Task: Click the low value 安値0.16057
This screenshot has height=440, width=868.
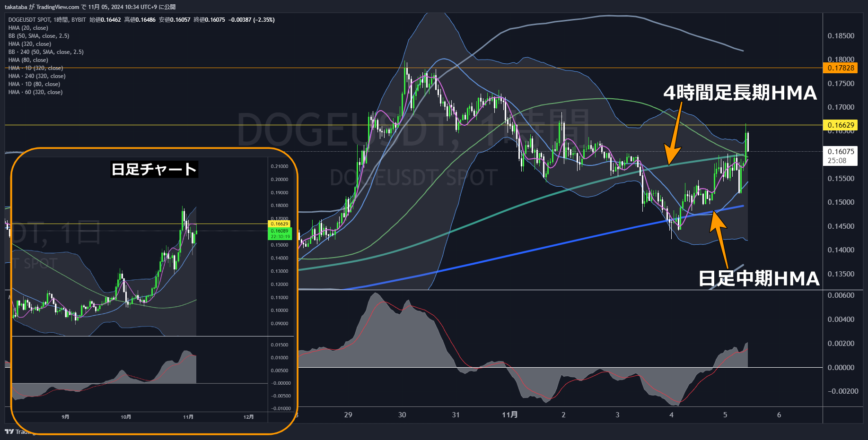Action: point(175,20)
